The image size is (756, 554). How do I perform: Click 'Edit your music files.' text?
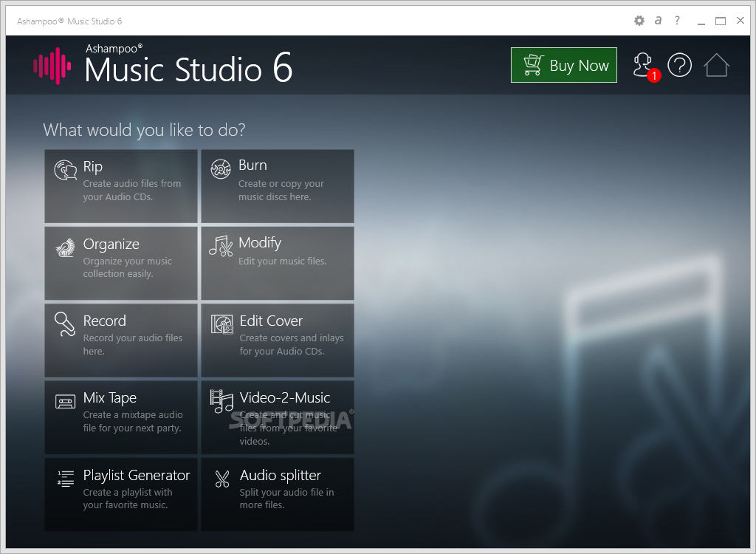[283, 261]
